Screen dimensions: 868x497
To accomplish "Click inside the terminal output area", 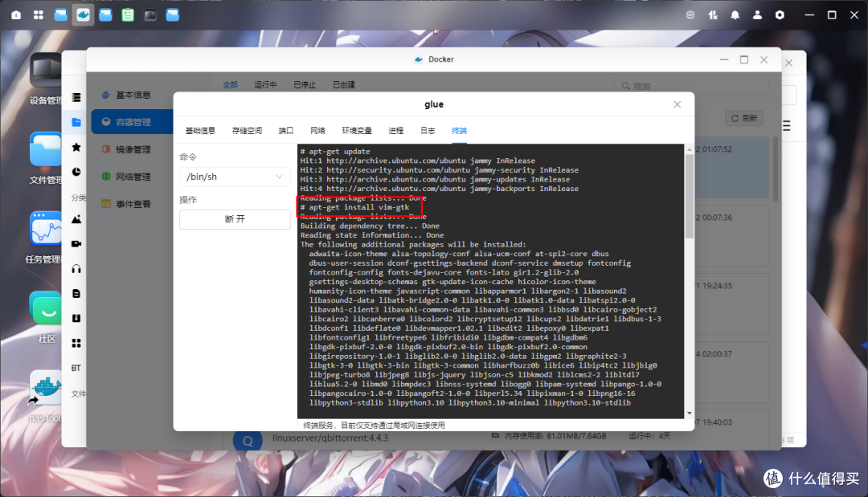I will click(491, 281).
